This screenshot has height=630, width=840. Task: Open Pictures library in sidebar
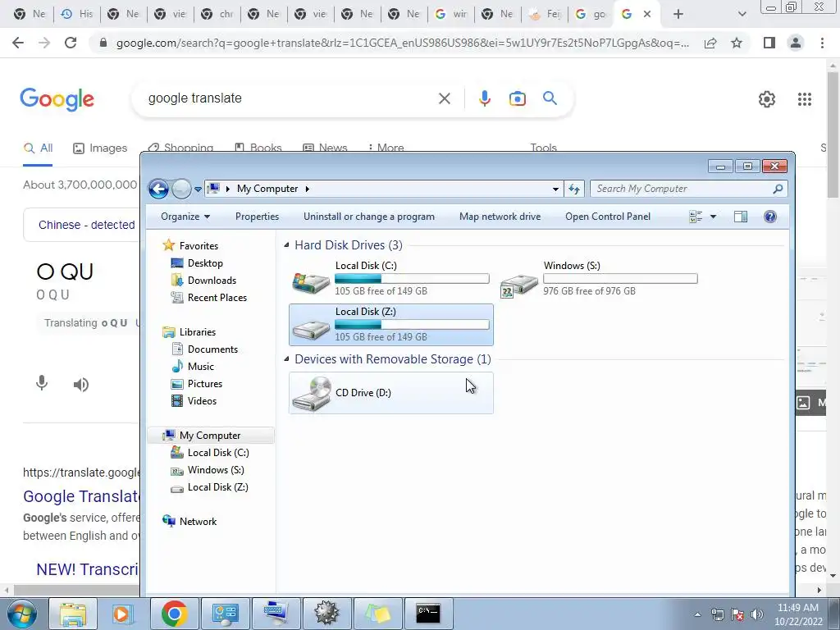(x=204, y=384)
